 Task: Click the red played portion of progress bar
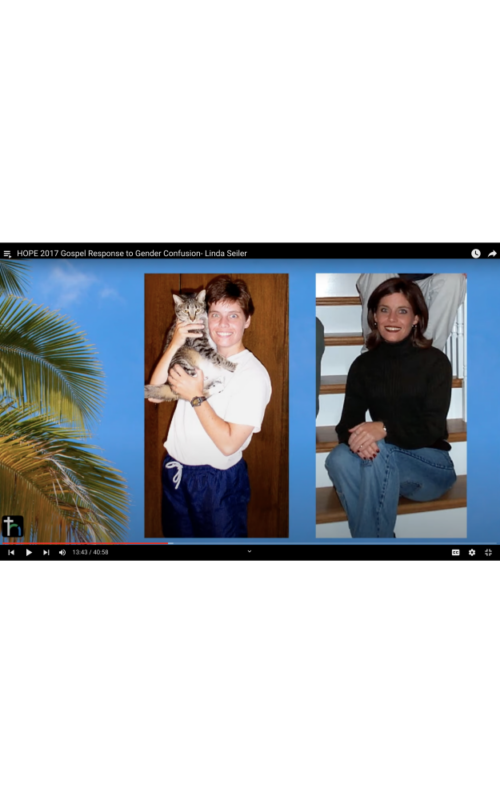(84, 543)
